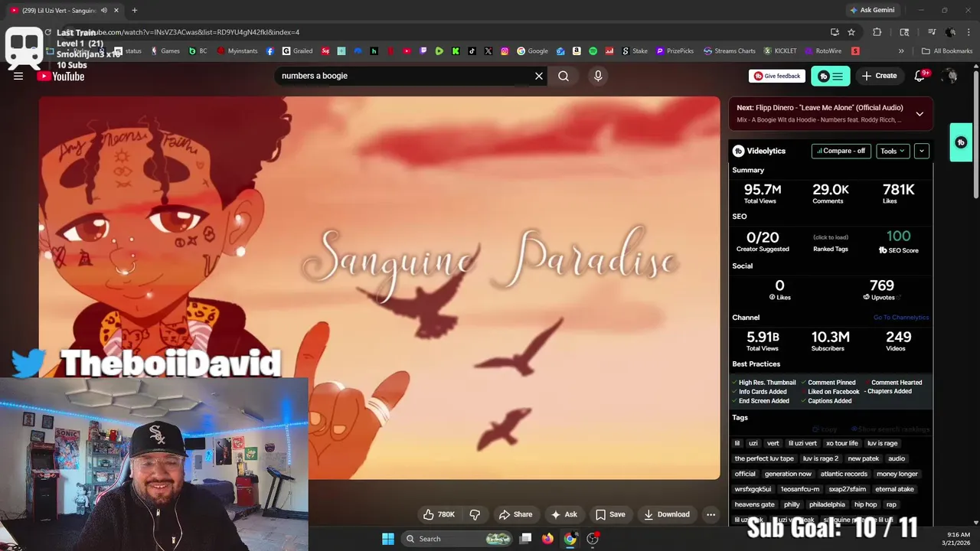Click the 'luv is rage 2' tag
980x551 pixels.
coord(821,458)
